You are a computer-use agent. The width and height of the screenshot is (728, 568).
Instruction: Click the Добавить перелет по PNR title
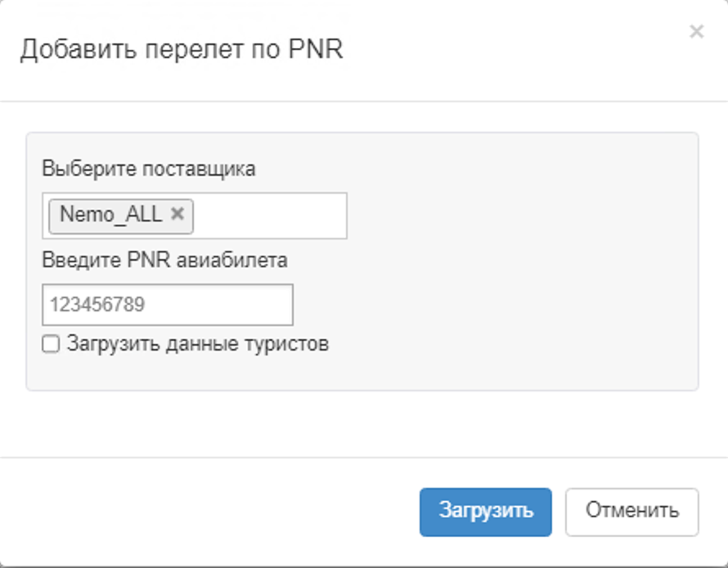coord(181,50)
